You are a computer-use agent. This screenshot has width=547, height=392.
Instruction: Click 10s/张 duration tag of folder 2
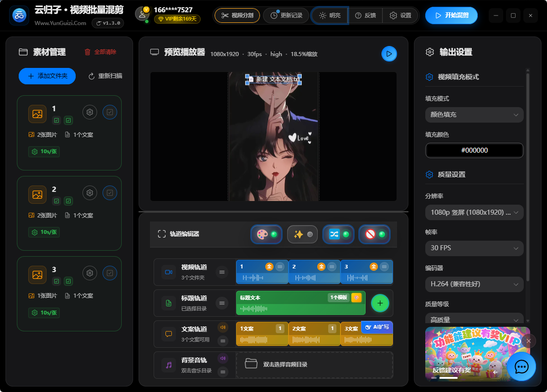[x=44, y=232]
